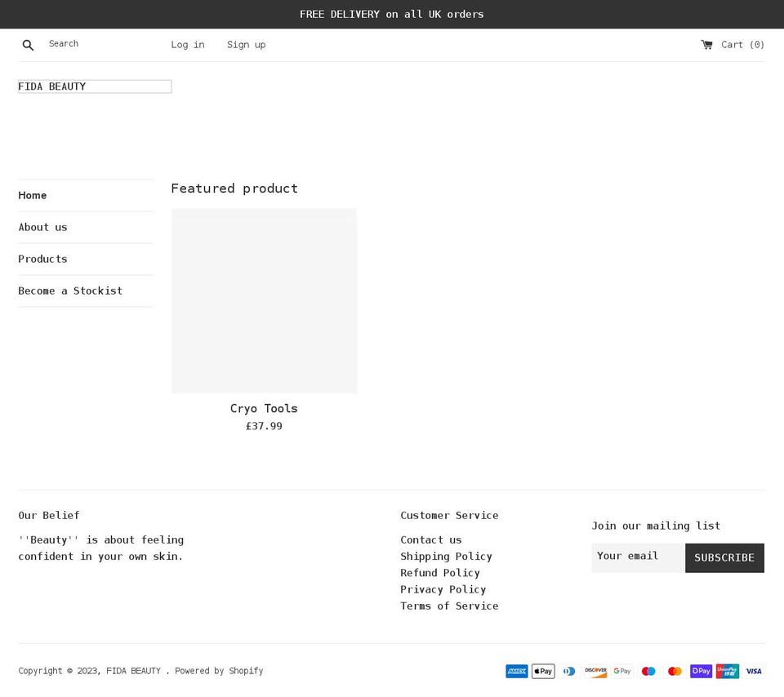Go to Products in the sidebar
This screenshot has height=697, width=784.
click(43, 259)
